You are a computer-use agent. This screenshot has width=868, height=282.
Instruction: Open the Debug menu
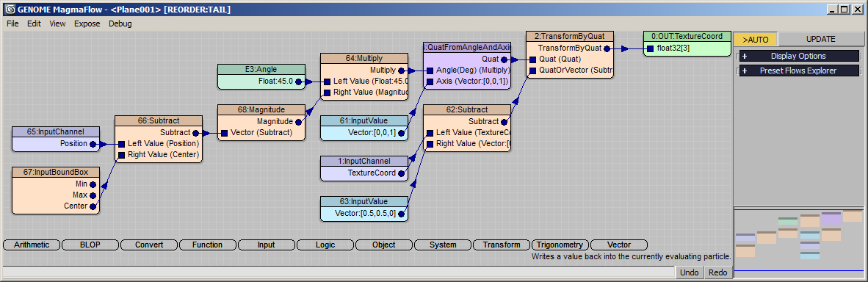coord(120,23)
